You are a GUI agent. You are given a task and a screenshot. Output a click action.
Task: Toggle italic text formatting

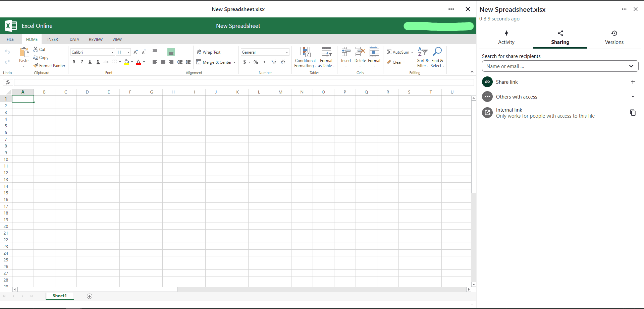point(82,62)
